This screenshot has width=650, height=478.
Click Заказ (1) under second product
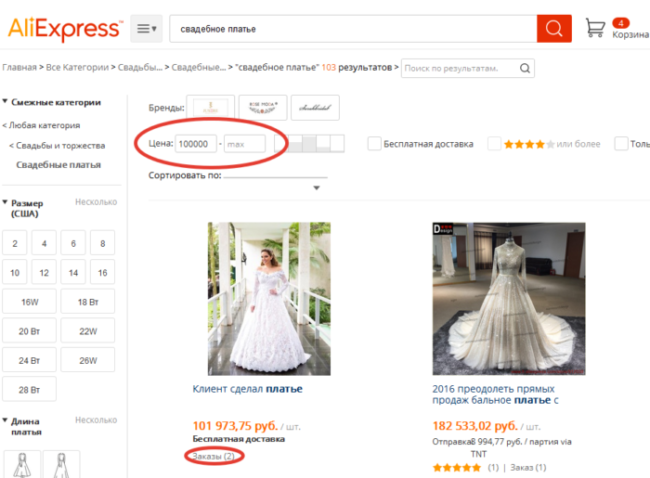(528, 468)
